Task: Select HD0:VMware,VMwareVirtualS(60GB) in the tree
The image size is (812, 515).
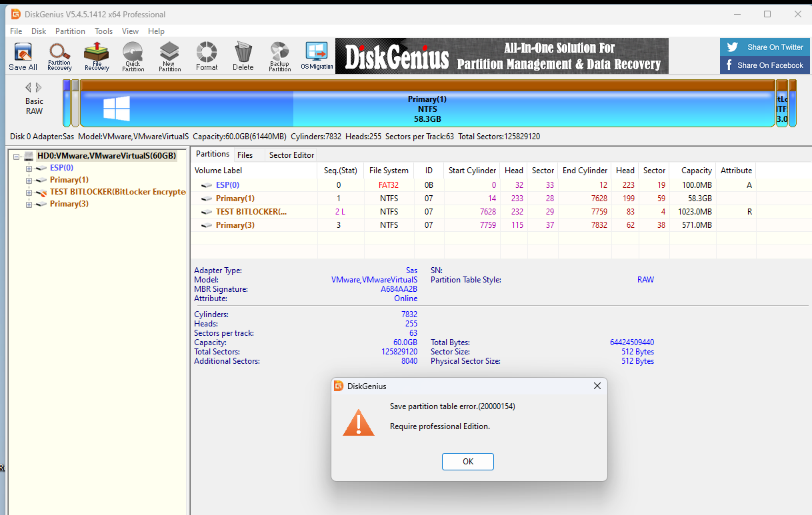Action: click(107, 156)
